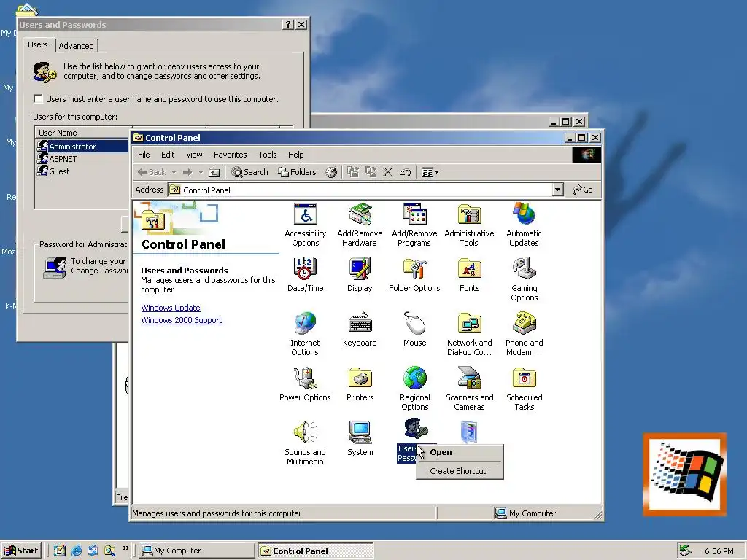Open the Favorites menu
This screenshot has height=560, width=747.
tap(230, 155)
